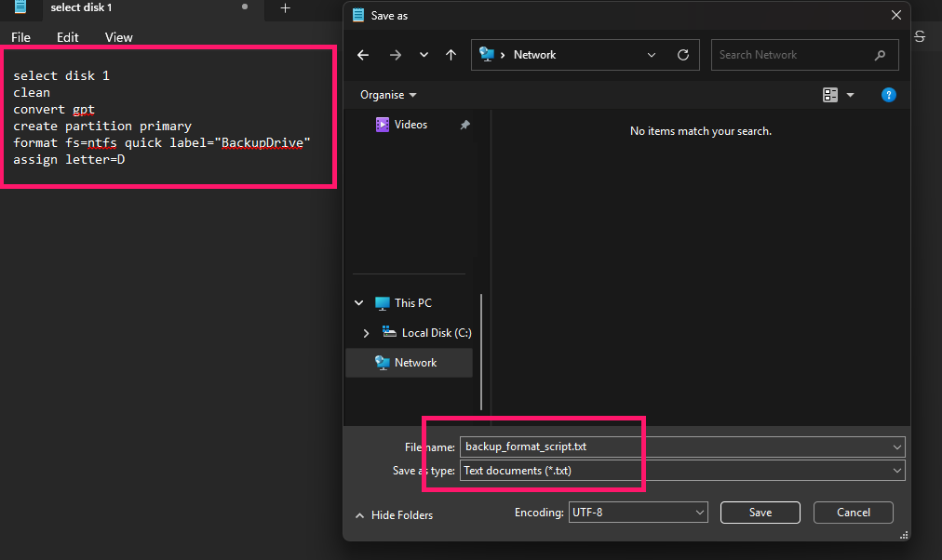The width and height of the screenshot is (942, 560).
Task: Expand the Local Disk (C:) node
Action: pyautogui.click(x=366, y=333)
